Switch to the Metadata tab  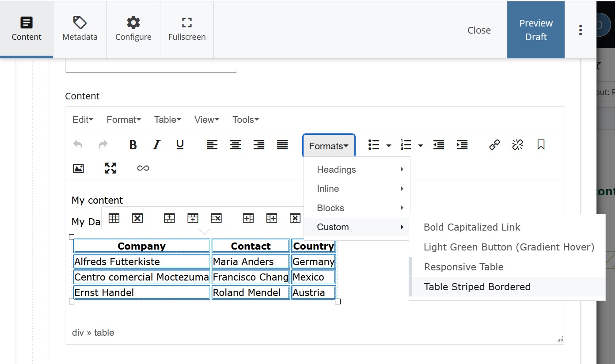80,30
